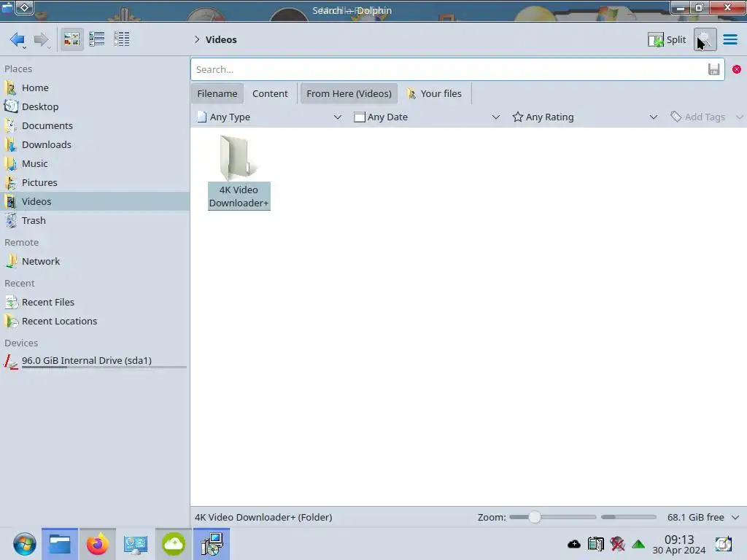Open the Any Rating dropdown
This screenshot has height=560, width=747.
point(584,117)
